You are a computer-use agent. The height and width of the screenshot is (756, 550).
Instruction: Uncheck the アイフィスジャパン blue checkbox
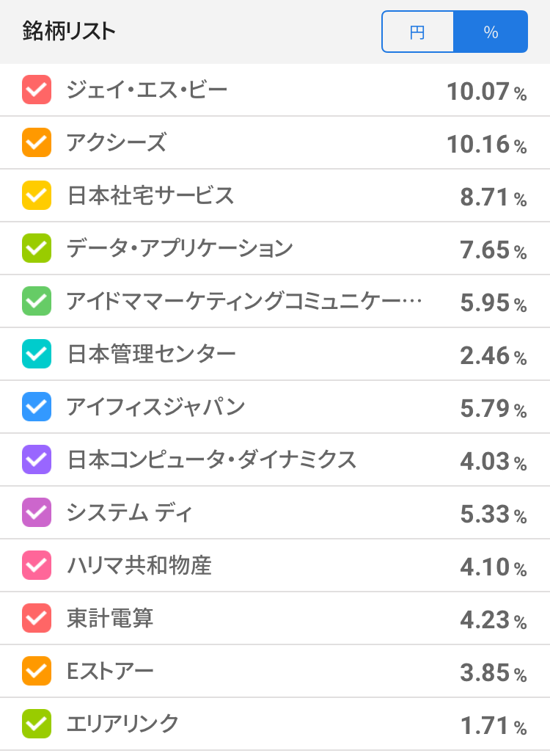pos(37,407)
